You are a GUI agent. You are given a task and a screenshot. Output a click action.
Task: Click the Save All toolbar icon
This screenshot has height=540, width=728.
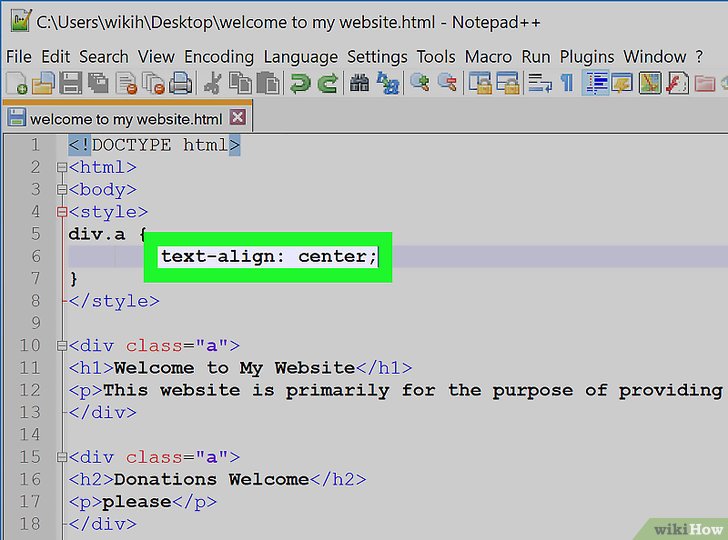coord(98,84)
